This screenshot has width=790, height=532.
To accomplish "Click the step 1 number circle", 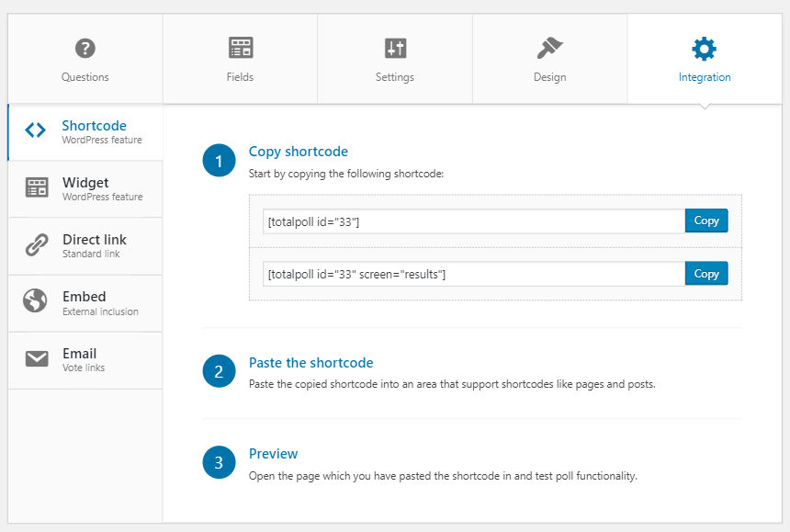I will [219, 162].
